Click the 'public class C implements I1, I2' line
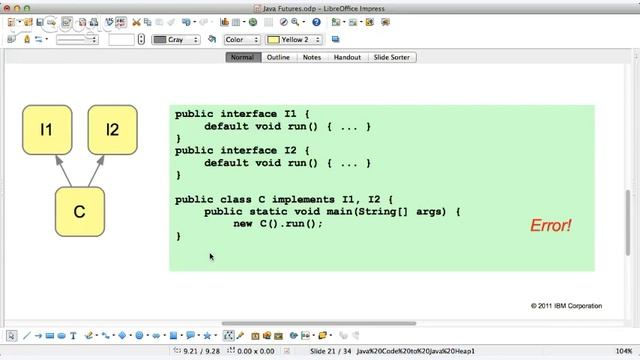Image resolution: width=640 pixels, height=360 pixels. coord(284,200)
